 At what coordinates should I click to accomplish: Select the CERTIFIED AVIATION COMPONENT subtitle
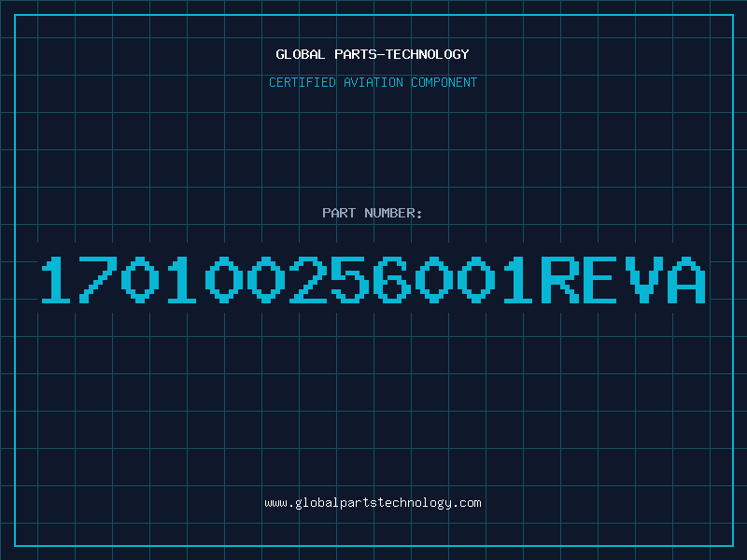[x=373, y=82]
